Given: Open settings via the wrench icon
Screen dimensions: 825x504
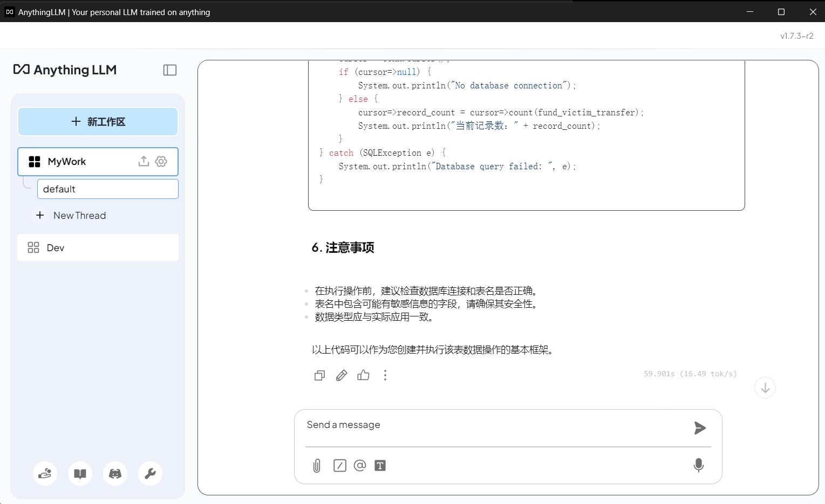Looking at the screenshot, I should click(150, 474).
